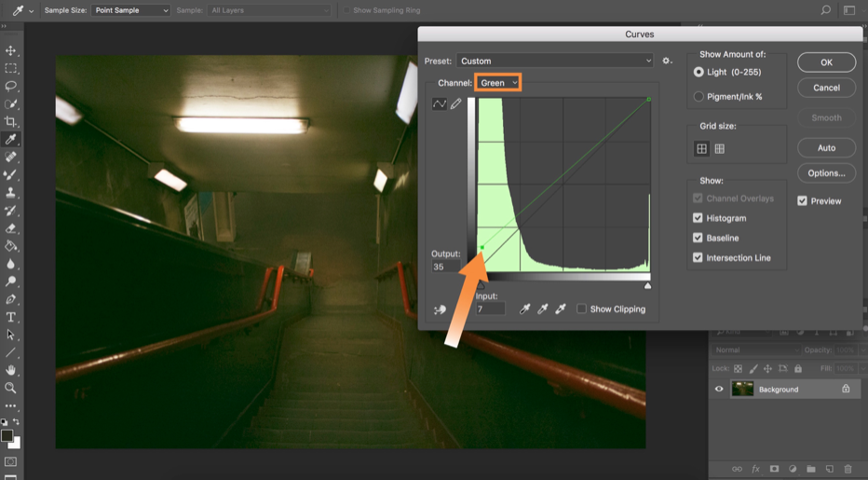Click the Output value field
The width and height of the screenshot is (868, 480).
(x=445, y=267)
